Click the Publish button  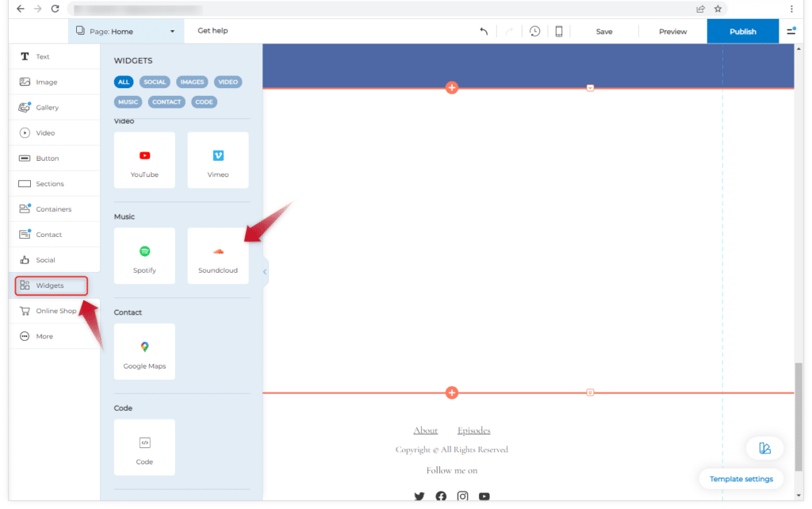[742, 32]
